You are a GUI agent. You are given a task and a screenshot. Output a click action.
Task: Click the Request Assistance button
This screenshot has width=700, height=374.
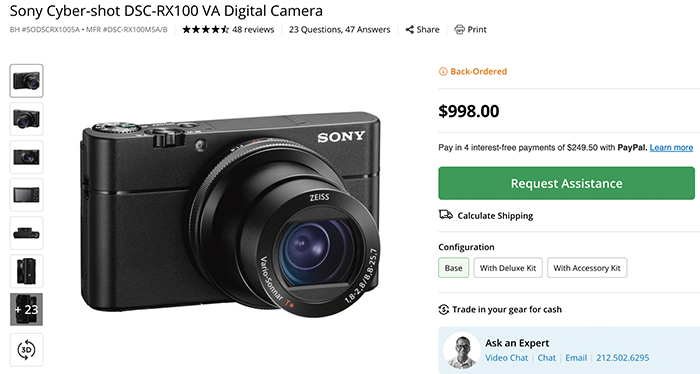pyautogui.click(x=567, y=183)
